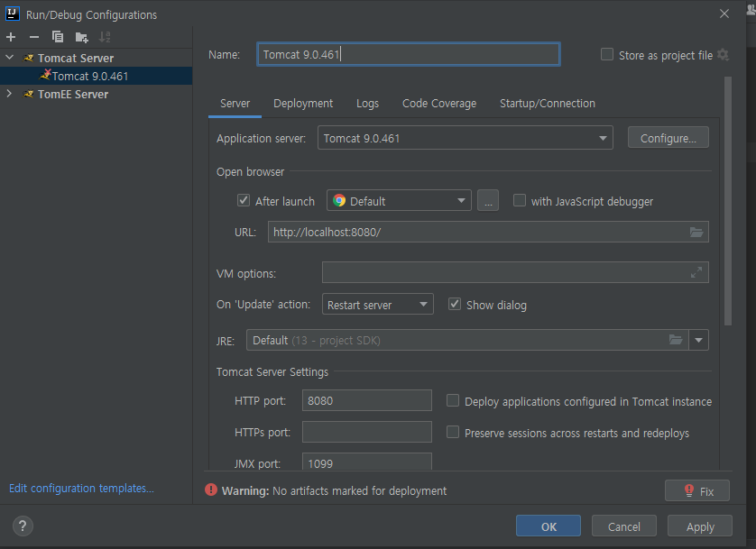The height and width of the screenshot is (549, 756).
Task: Click the 'No artifacts marked for deployment' warning text
Action: click(359, 490)
